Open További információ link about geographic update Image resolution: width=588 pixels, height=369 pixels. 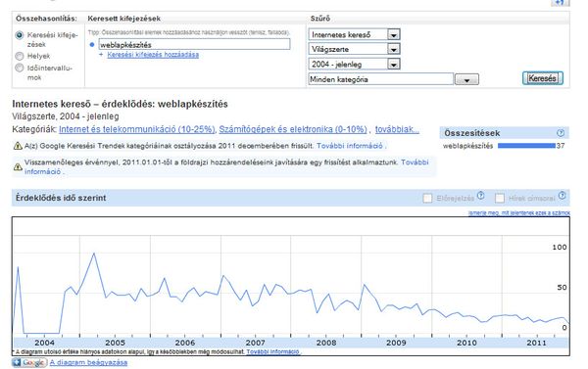(415, 162)
